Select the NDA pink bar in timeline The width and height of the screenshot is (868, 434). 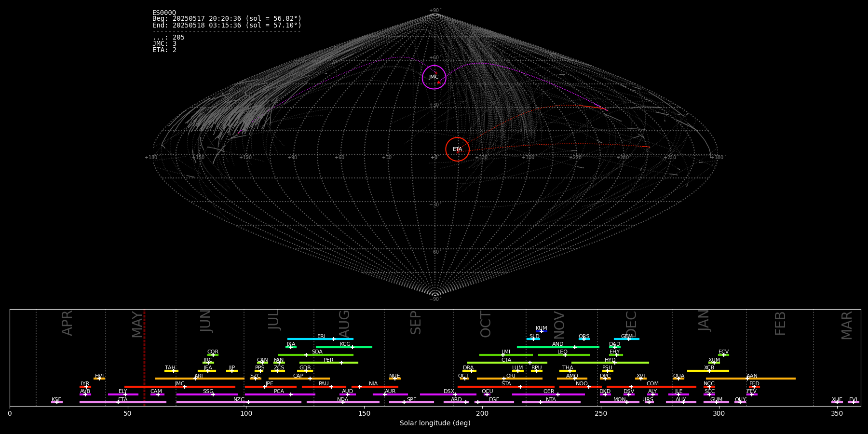(x=343, y=402)
